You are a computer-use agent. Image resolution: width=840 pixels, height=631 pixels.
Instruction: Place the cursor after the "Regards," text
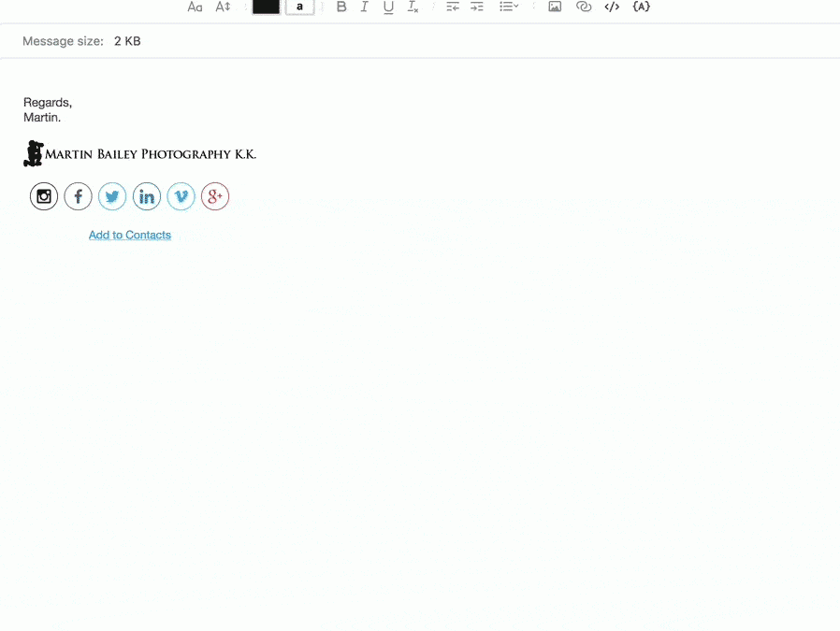(73, 102)
